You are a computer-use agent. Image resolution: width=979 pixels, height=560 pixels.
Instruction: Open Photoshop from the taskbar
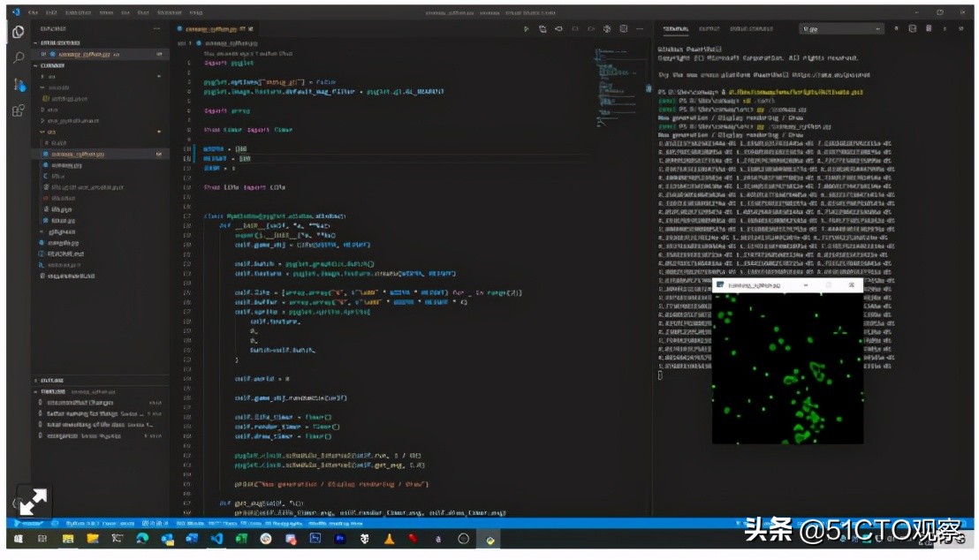click(x=339, y=539)
